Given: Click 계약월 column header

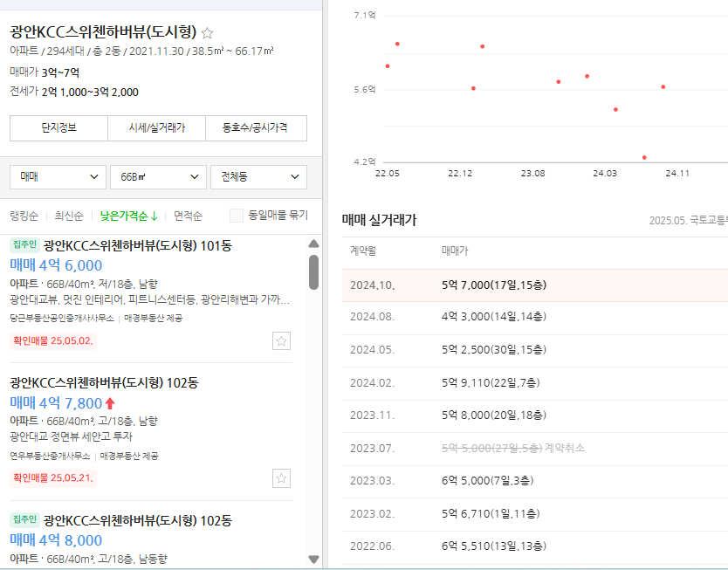Looking at the screenshot, I should point(363,251).
